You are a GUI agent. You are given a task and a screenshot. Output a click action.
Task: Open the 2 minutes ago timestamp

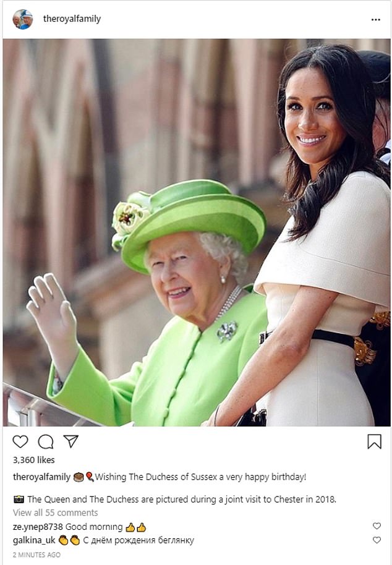[x=36, y=554]
